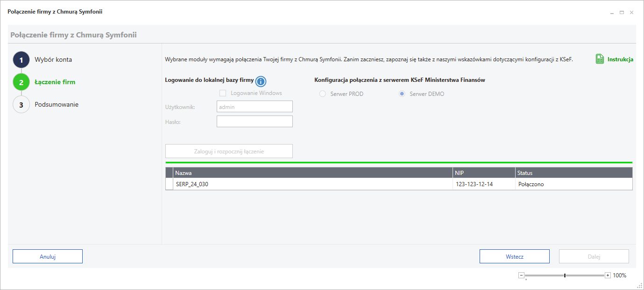Click the zoom in plus icon
The width and height of the screenshot is (644, 290).
pos(608,275)
